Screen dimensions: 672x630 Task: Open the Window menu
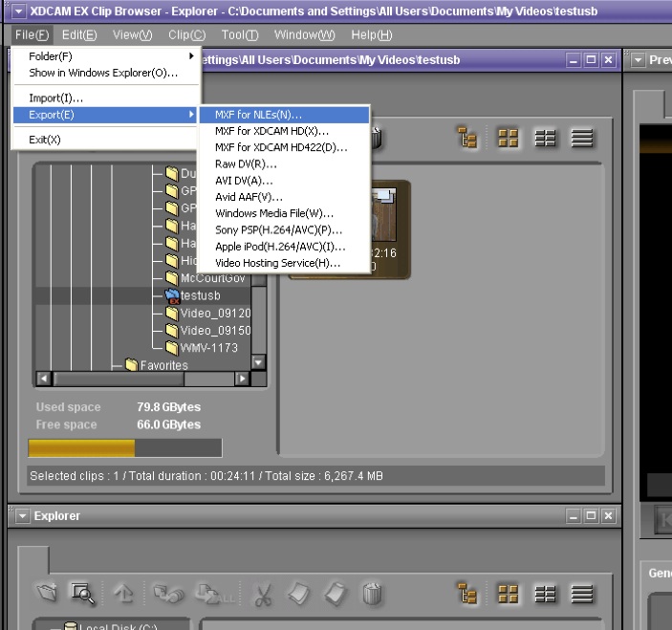tap(304, 34)
